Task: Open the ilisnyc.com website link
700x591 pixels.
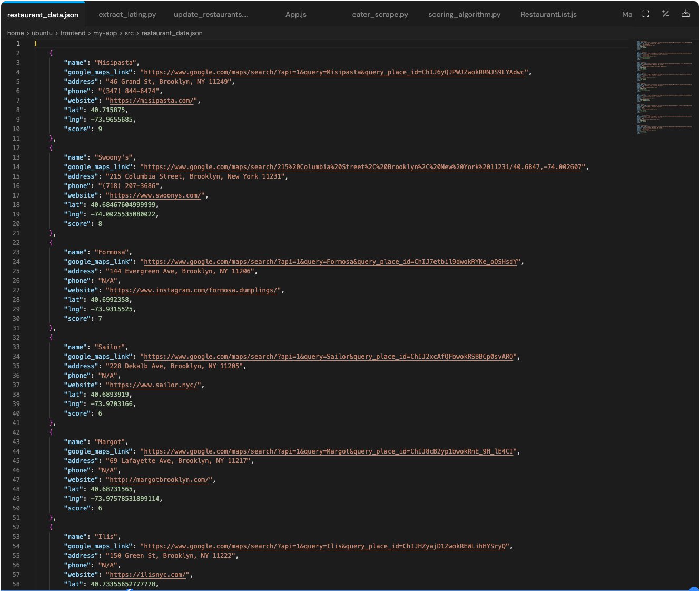Action: coord(149,575)
